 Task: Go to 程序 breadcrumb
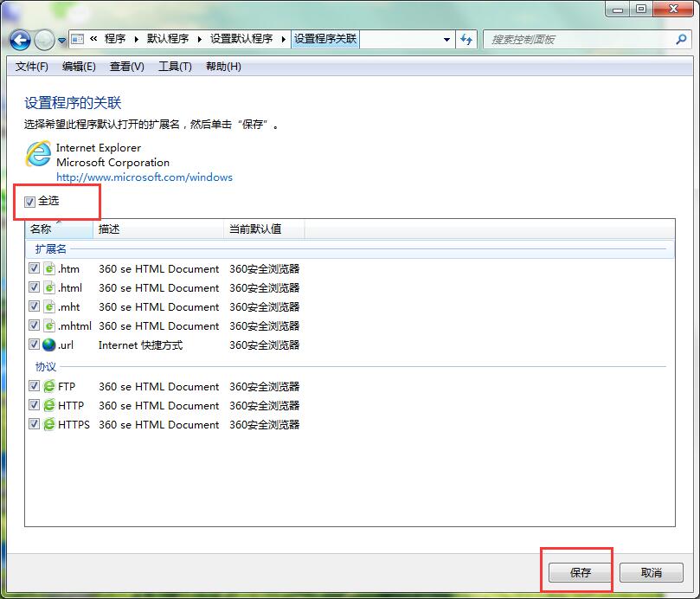(115, 39)
